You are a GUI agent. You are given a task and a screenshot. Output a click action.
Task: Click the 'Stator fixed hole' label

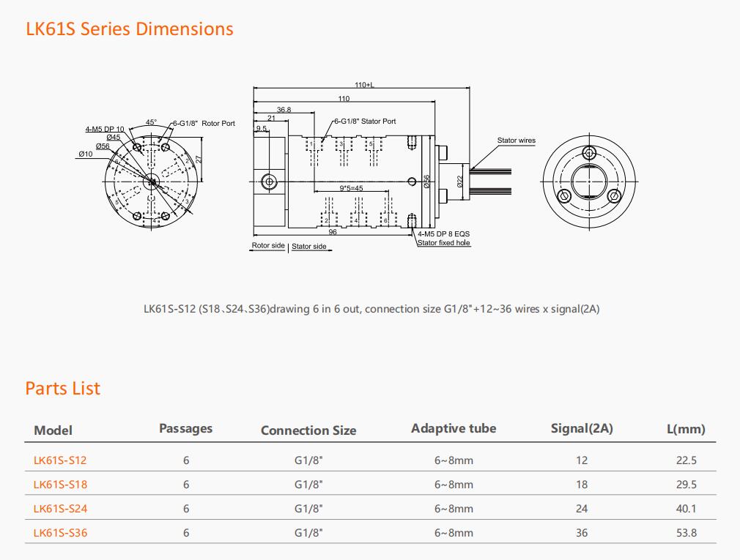point(443,243)
